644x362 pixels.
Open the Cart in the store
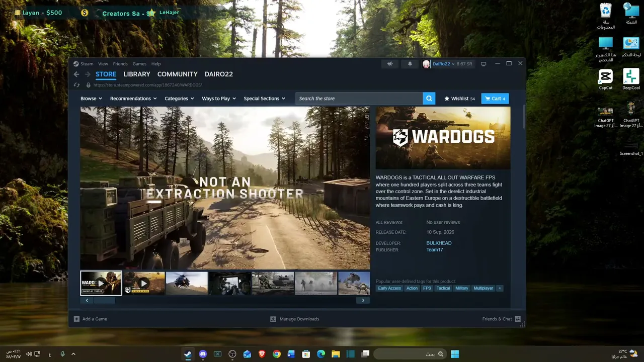click(x=495, y=99)
